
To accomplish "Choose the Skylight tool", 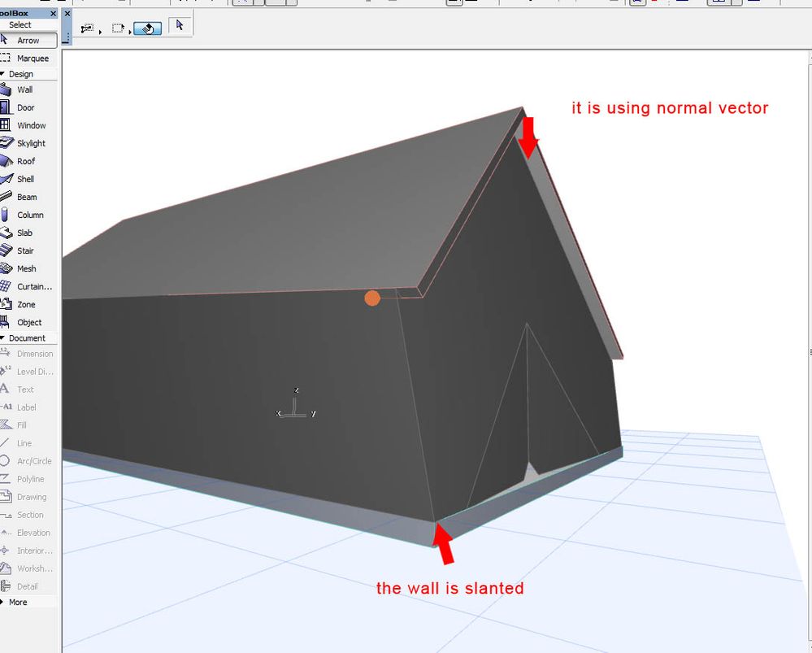I will [x=28, y=143].
